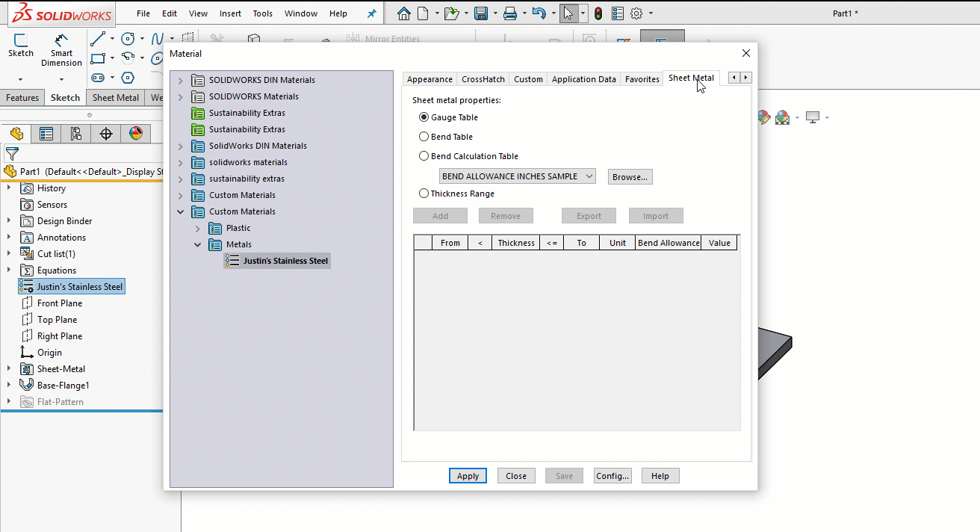Click the filter funnel icon
This screenshot has height=532, width=980.
12,154
